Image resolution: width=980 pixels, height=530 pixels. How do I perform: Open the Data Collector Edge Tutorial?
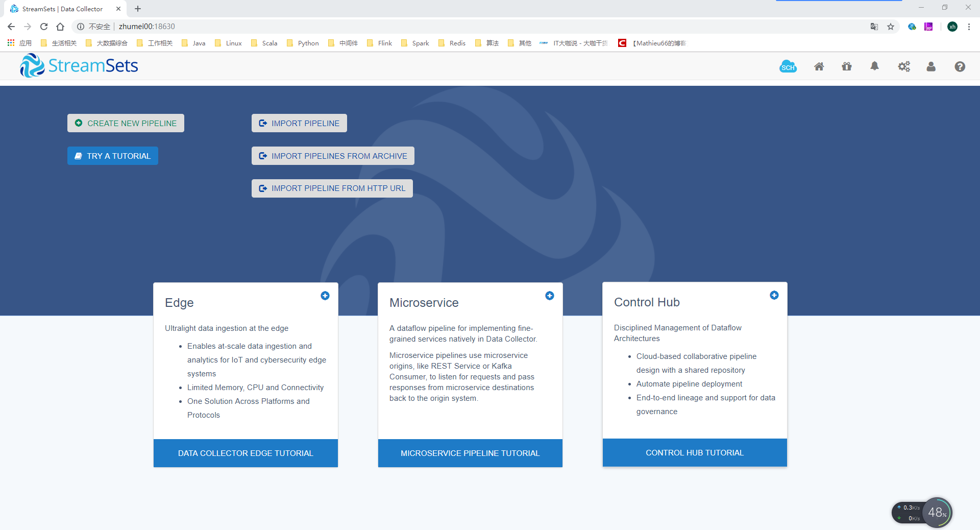click(246, 453)
